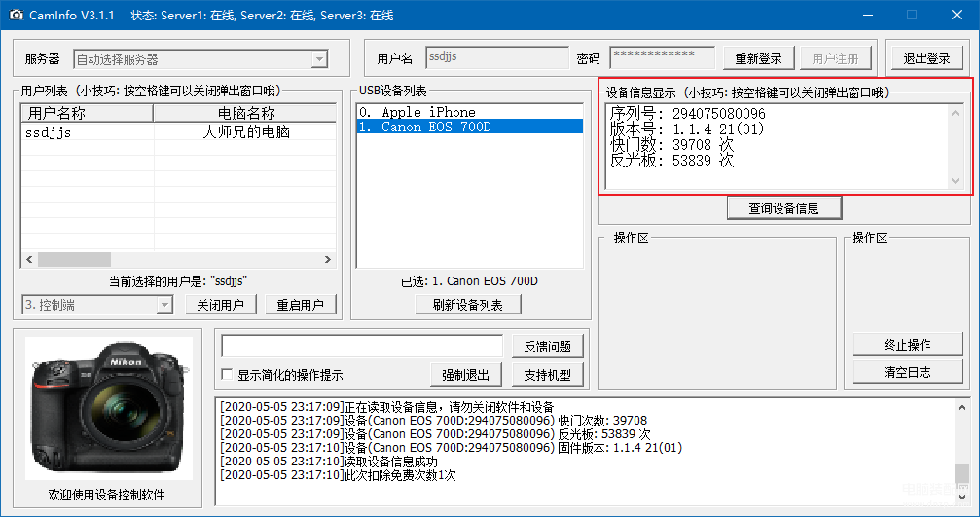Click log line 读取设备信息成功
Viewport: 980px width, 517px height.
[329, 462]
